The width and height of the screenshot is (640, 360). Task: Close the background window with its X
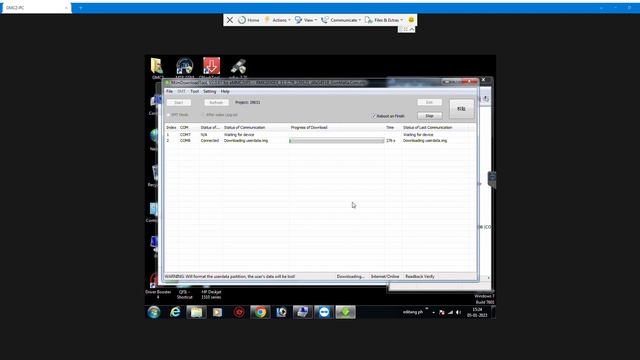(x=483, y=80)
